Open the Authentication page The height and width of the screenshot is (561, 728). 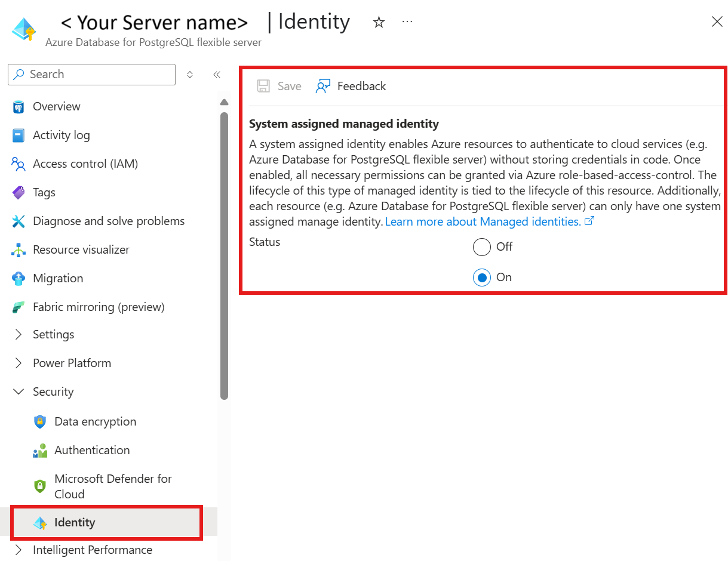92,450
